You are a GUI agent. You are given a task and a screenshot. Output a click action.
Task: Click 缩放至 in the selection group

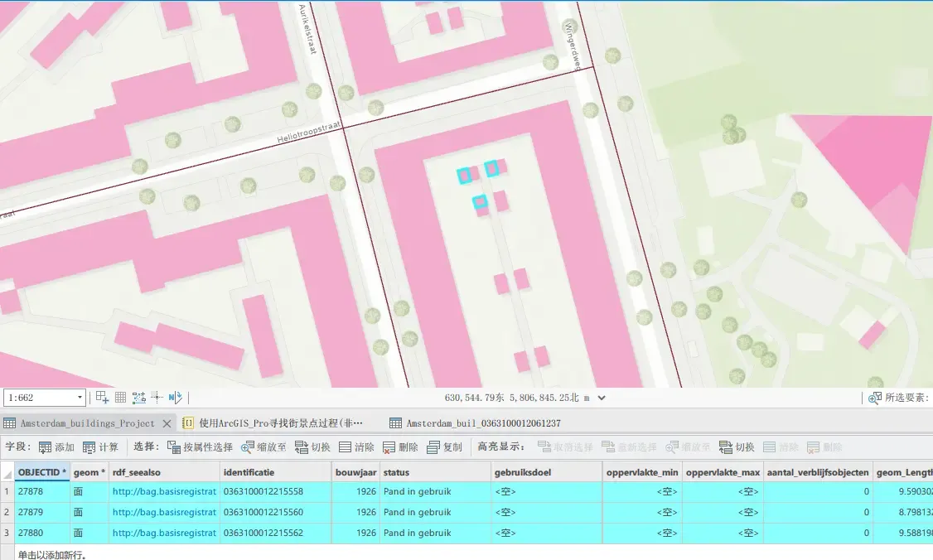coord(263,447)
